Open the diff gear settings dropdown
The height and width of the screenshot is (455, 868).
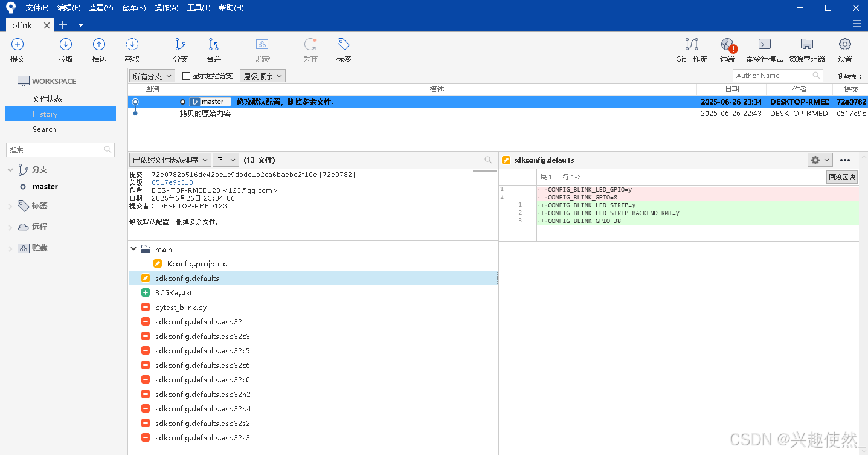pos(820,160)
